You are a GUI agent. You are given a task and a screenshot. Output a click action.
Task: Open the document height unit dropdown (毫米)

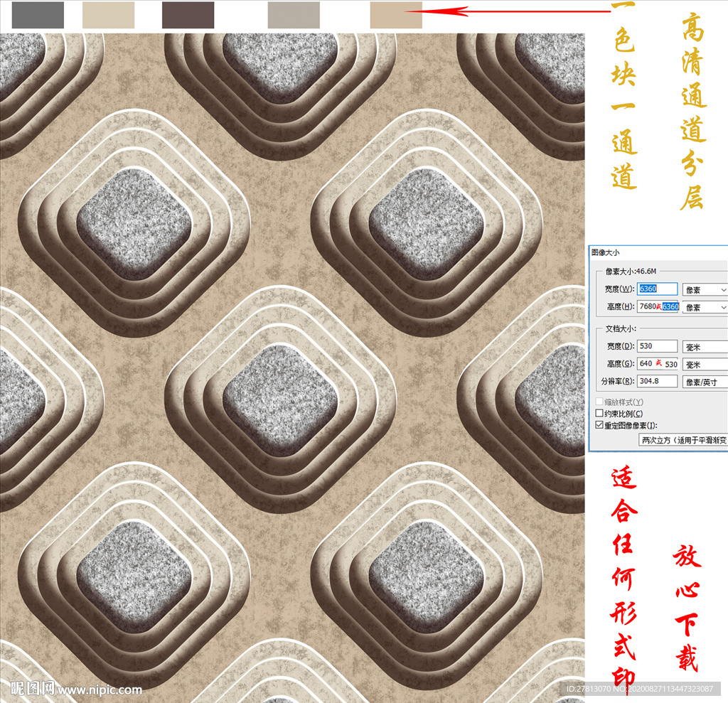tap(705, 365)
